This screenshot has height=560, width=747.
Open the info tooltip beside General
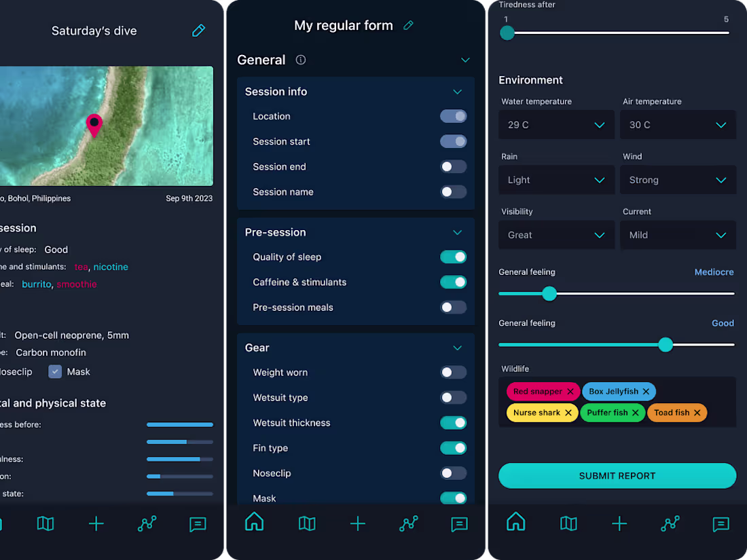(300, 60)
